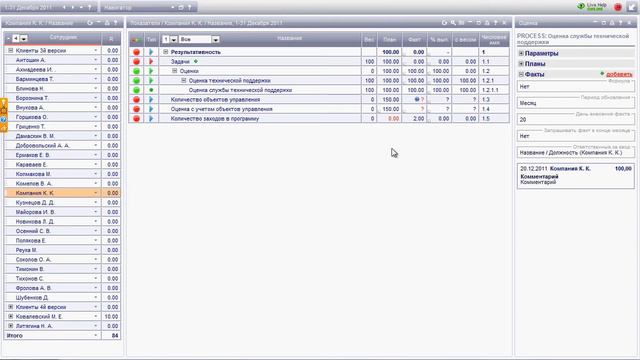
Task: Click the responsible field Название / Должность (Компания К. К.)
Action: (576, 153)
